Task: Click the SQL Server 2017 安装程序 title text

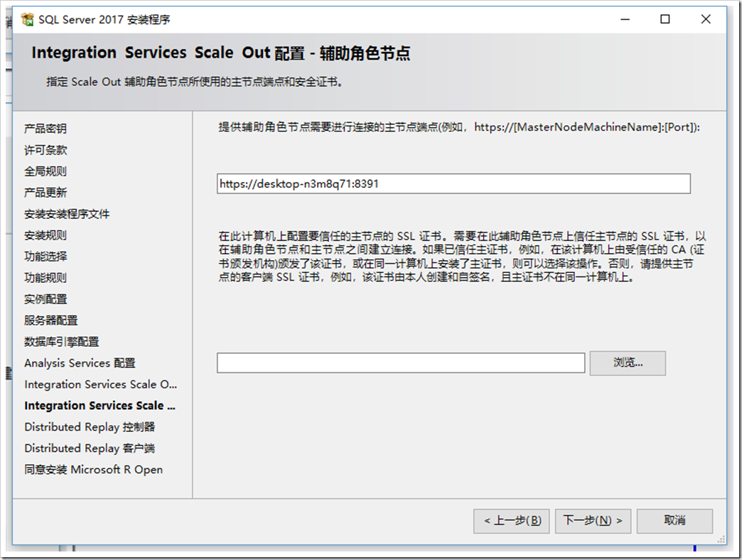Action: point(104,19)
